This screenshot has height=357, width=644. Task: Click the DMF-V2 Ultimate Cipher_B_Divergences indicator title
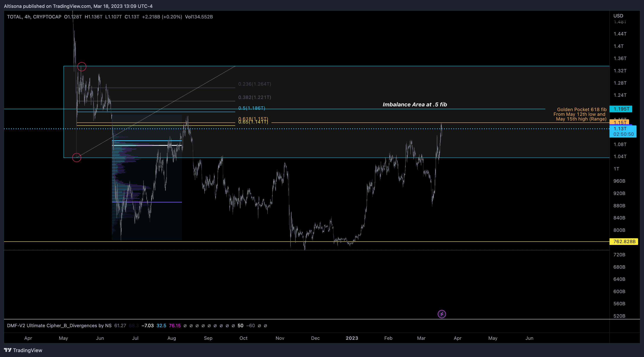[x=59, y=325]
